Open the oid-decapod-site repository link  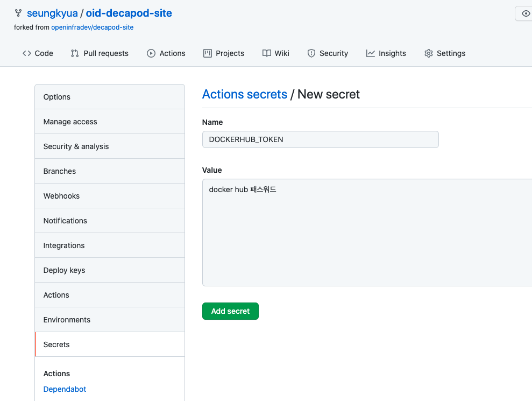coord(129,13)
